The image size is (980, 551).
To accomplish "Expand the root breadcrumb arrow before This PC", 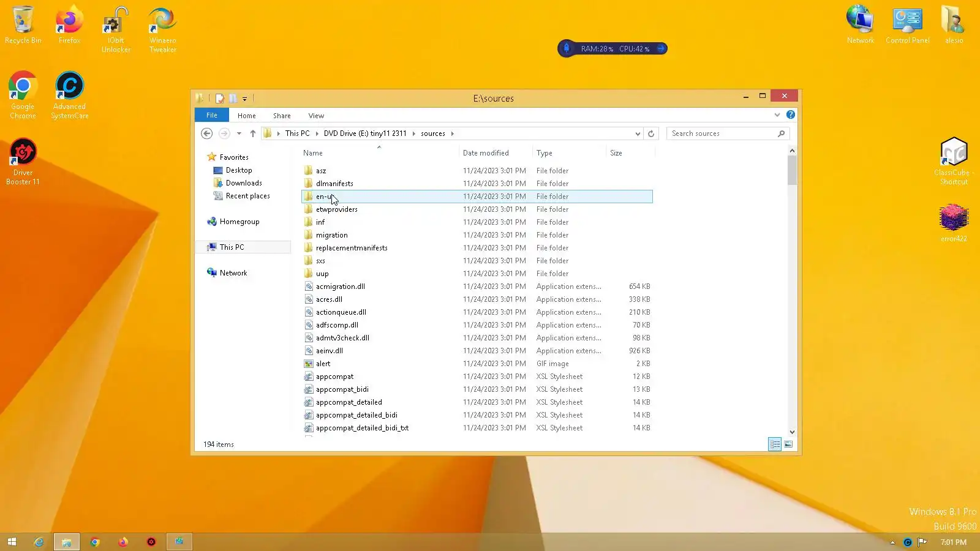I will pyautogui.click(x=278, y=133).
